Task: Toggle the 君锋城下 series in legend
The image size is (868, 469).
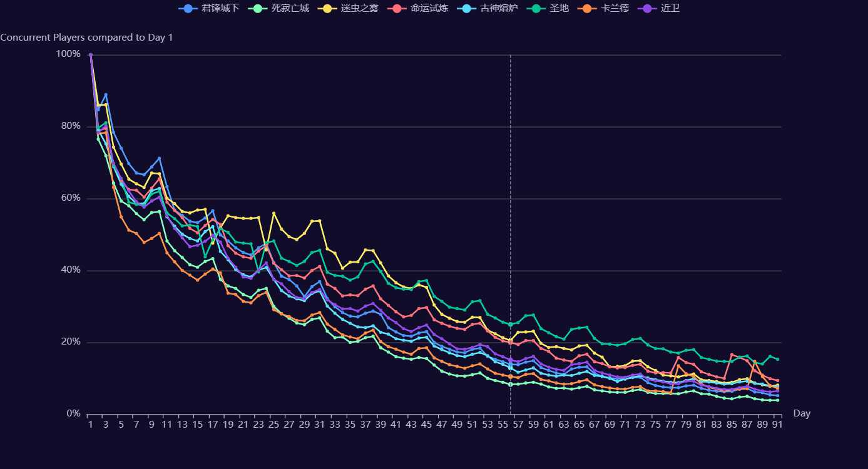Action: point(209,9)
